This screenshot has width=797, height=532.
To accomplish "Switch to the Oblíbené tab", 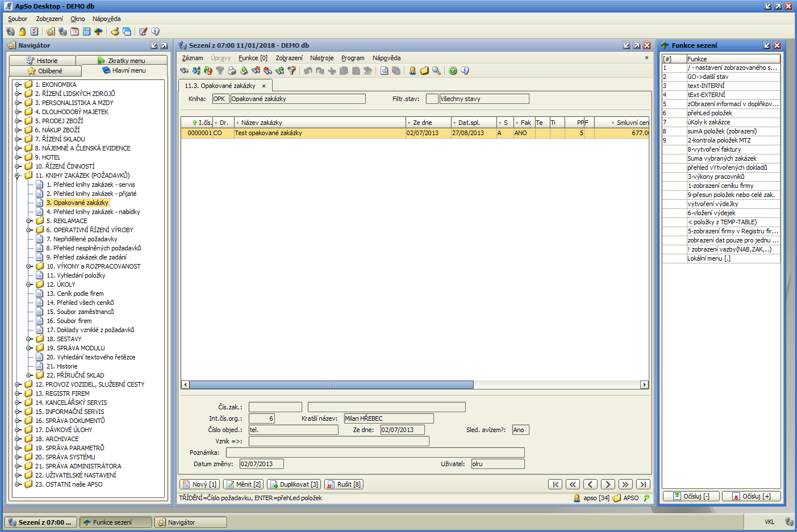I will (x=45, y=71).
